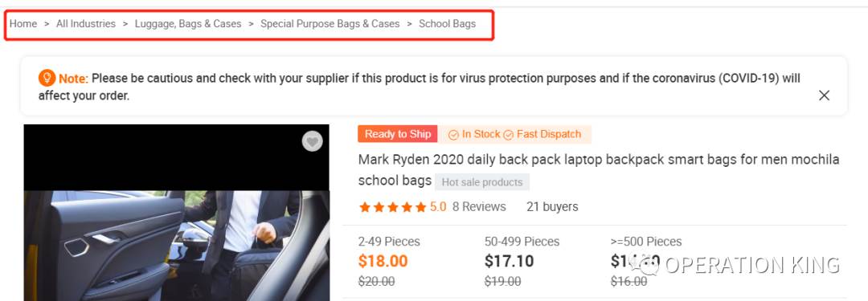The image size is (868, 301).
Task: Click the heart favorite icon on product image
Action: point(312,141)
